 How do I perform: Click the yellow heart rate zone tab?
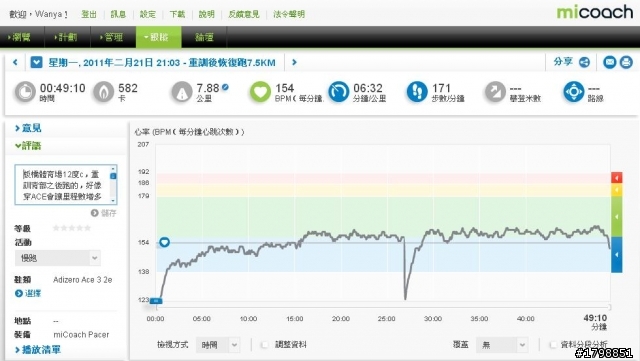tap(617, 190)
